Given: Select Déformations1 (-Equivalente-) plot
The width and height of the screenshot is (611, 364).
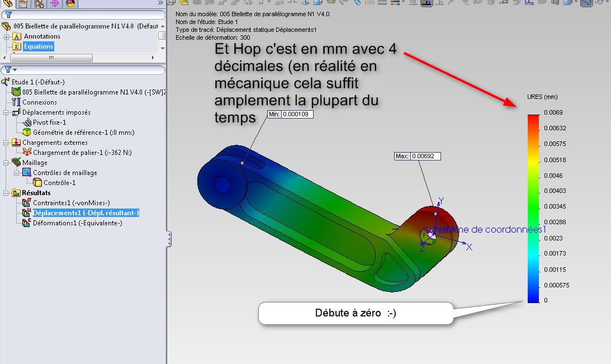Looking at the screenshot, I should point(78,223).
